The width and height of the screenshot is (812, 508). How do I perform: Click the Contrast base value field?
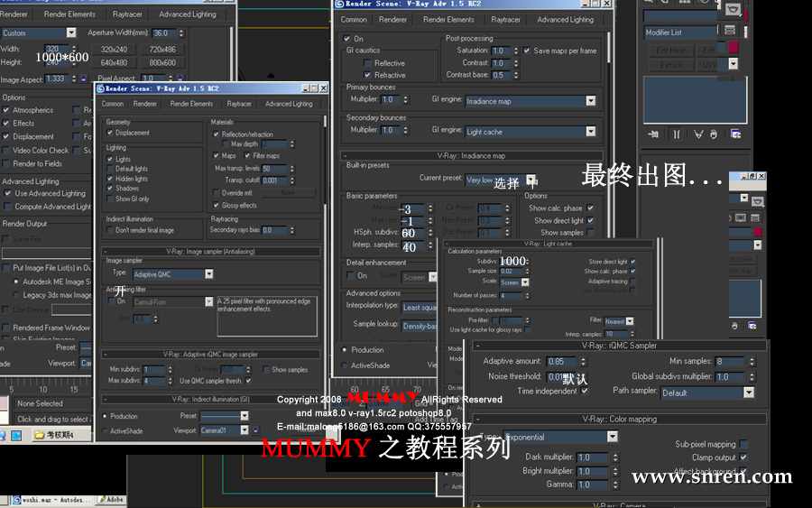pos(502,75)
